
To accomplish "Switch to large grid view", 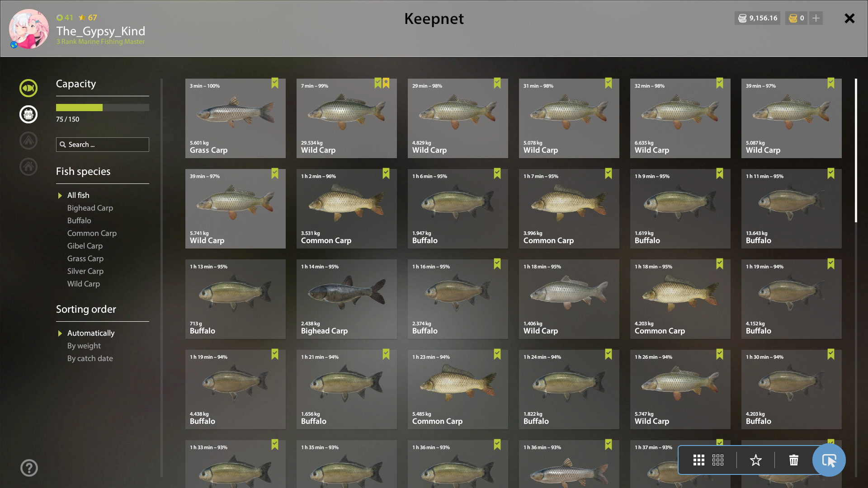I will click(x=699, y=460).
